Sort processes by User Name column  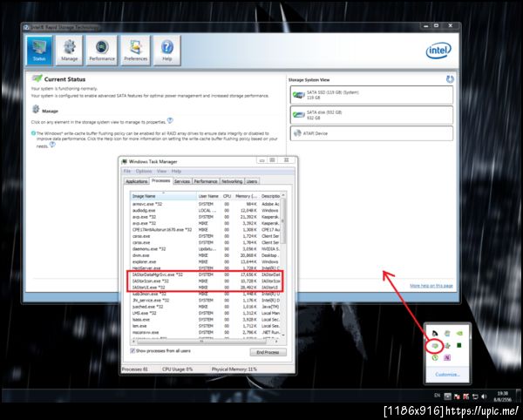tap(208, 196)
